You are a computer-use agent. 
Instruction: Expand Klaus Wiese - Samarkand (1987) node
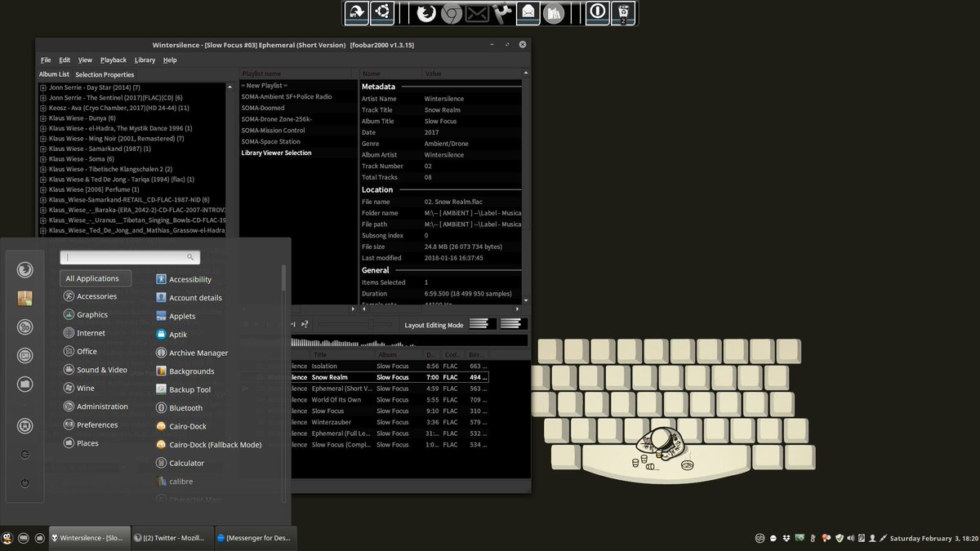[x=43, y=149]
